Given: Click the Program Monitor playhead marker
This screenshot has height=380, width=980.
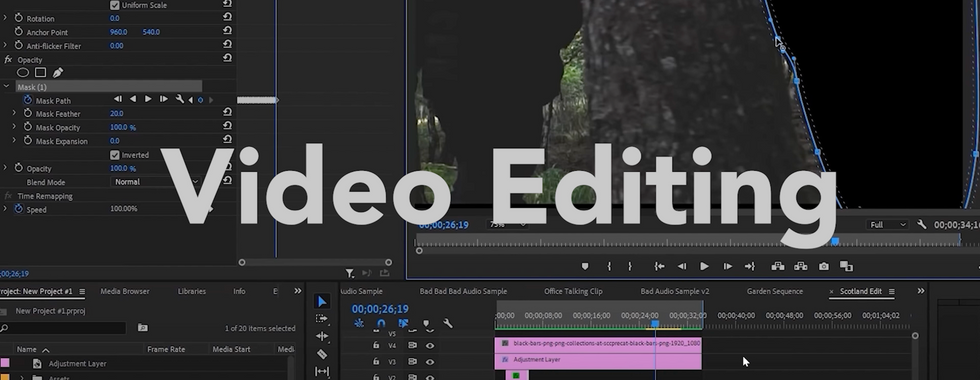Looking at the screenshot, I should click(x=835, y=241).
